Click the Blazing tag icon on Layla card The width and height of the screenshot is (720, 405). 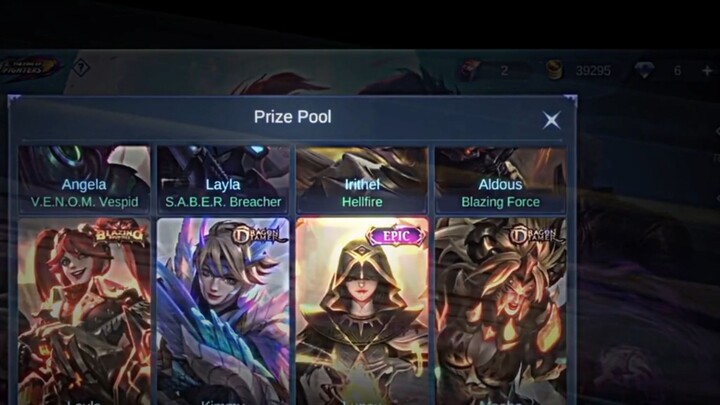[x=119, y=234]
